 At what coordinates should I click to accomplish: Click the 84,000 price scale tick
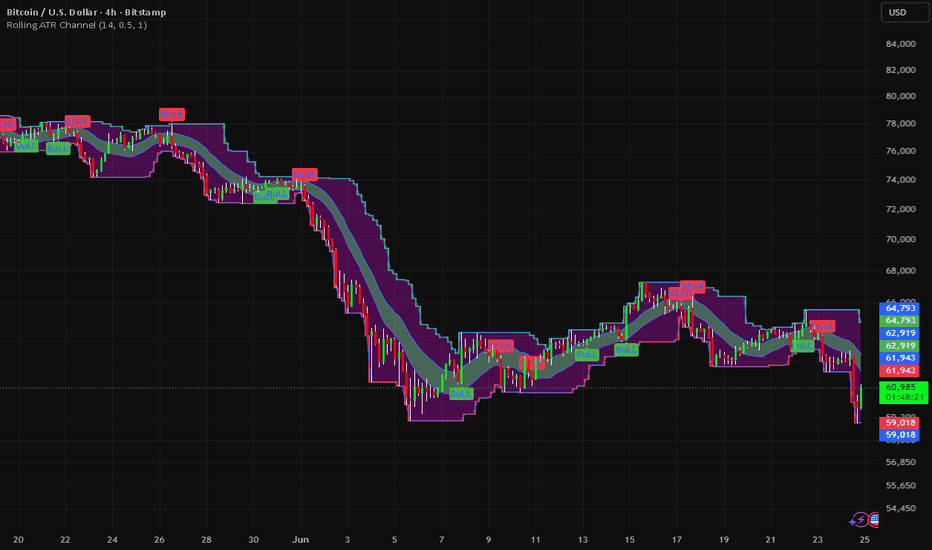[900, 43]
